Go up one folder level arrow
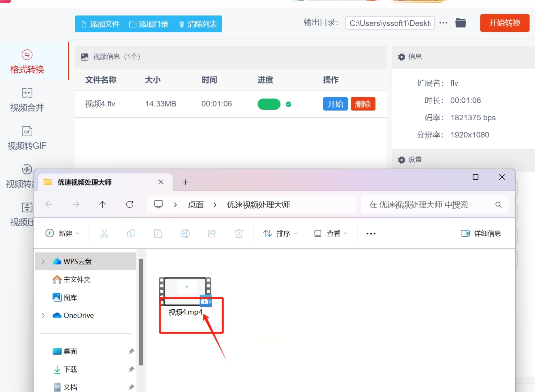This screenshot has width=535, height=392. click(x=102, y=205)
